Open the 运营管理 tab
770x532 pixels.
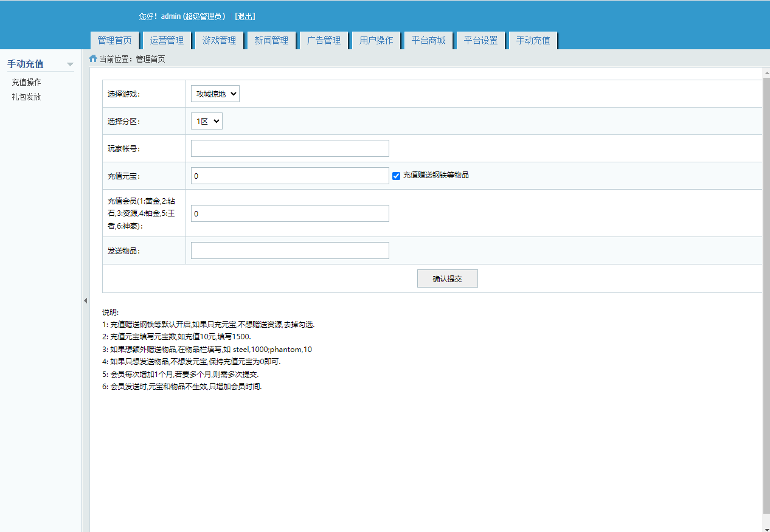(x=167, y=41)
